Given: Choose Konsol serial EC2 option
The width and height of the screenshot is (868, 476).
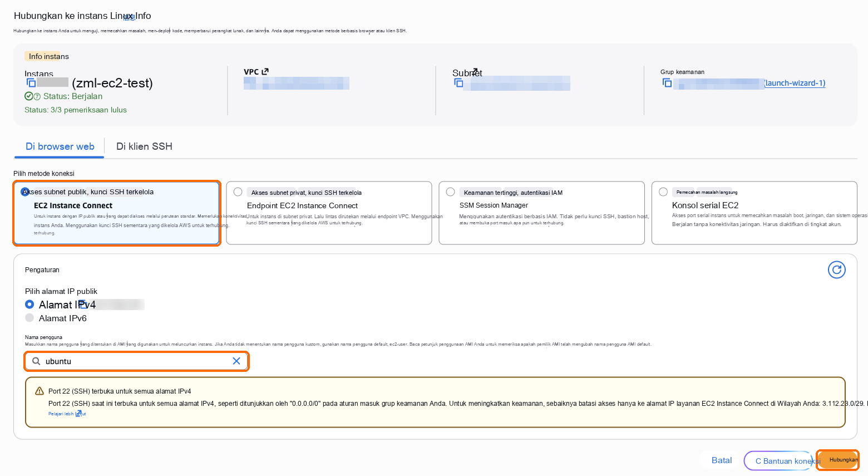Looking at the screenshot, I should (754, 213).
